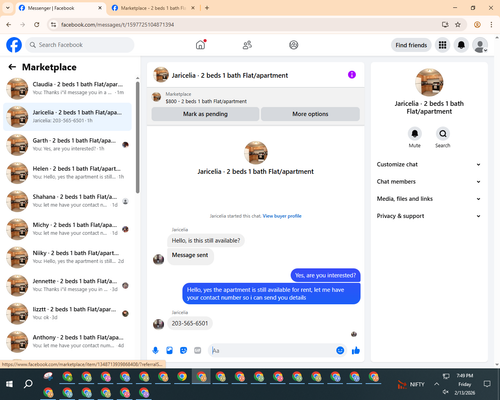Click the Search Facebook field
This screenshot has width=500, height=400.
tap(80, 45)
